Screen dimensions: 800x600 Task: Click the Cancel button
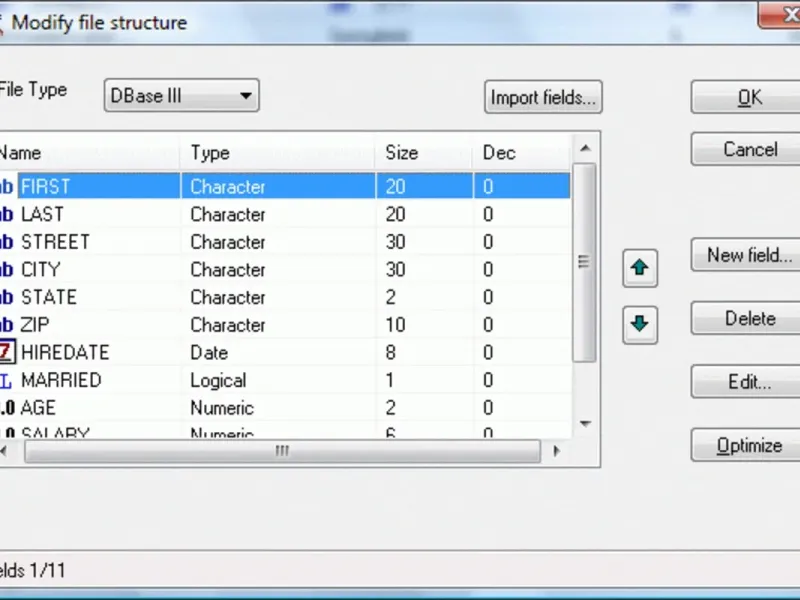point(745,149)
